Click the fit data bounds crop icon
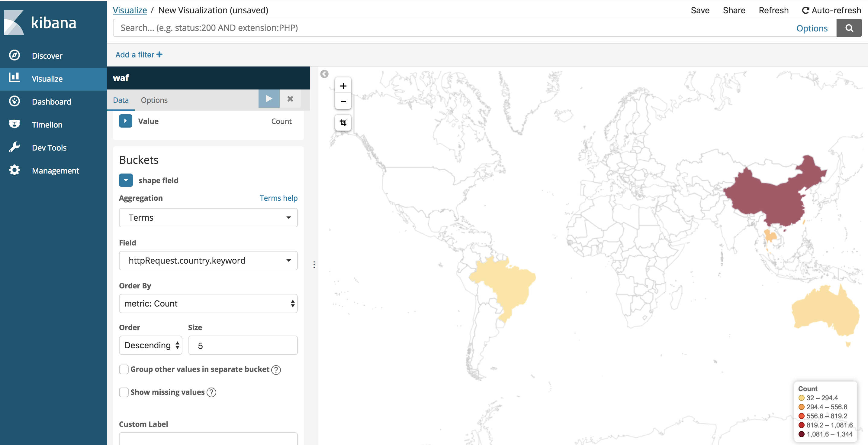 pos(343,122)
